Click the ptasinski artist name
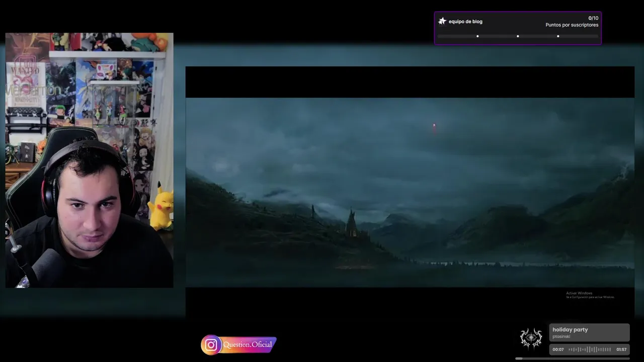The height and width of the screenshot is (362, 644). coord(561,336)
